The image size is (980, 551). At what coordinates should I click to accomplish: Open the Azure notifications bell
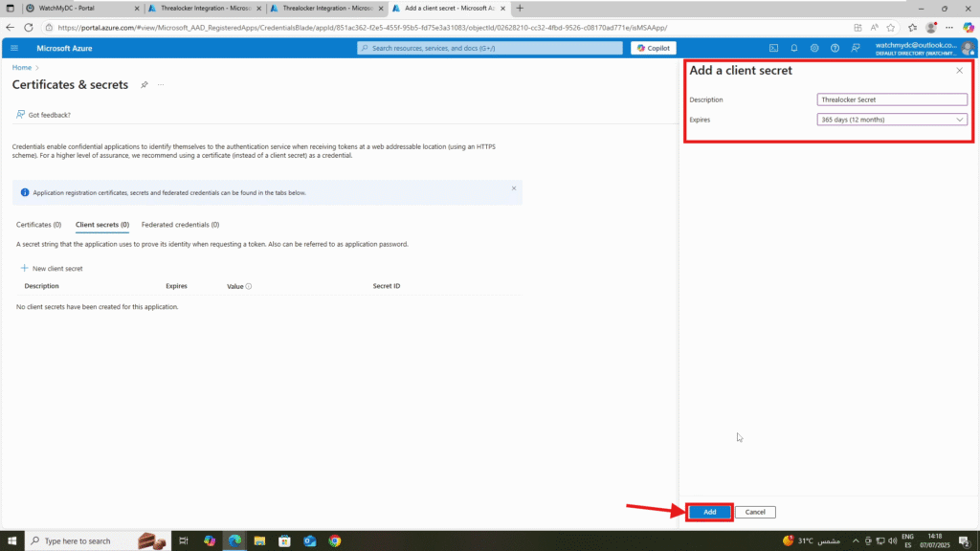click(793, 48)
